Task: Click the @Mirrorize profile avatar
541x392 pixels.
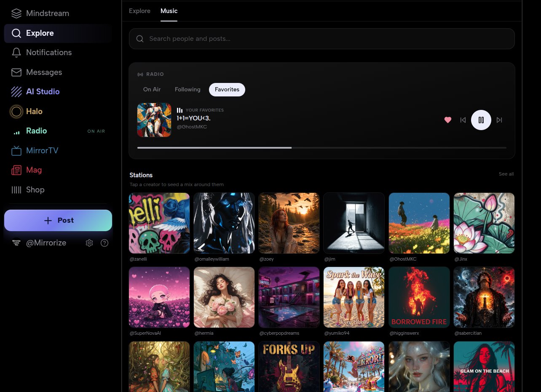Action: [x=16, y=243]
